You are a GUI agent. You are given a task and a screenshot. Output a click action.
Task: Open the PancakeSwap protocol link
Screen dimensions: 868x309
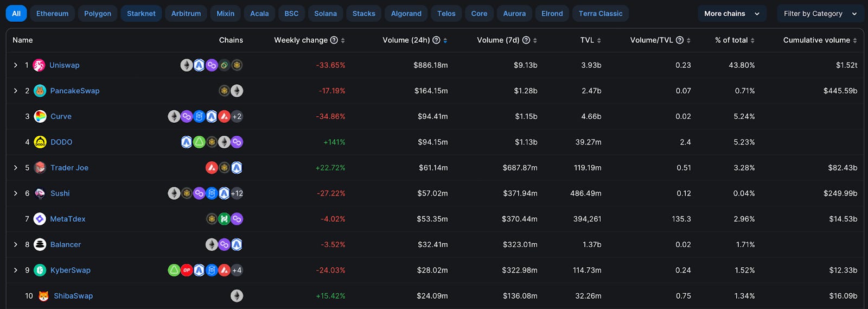click(x=75, y=91)
